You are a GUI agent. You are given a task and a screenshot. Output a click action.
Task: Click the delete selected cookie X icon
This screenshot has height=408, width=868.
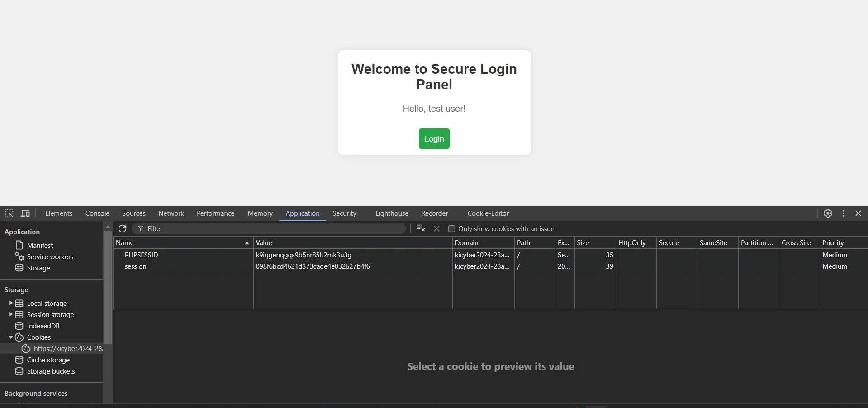[436, 229]
